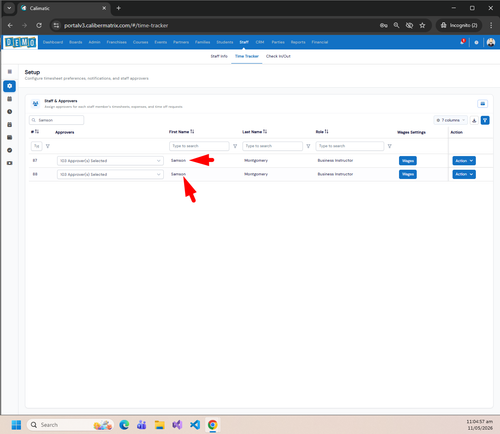Click Wages button for row 88
Screen dimensions: 500x434
click(408, 174)
